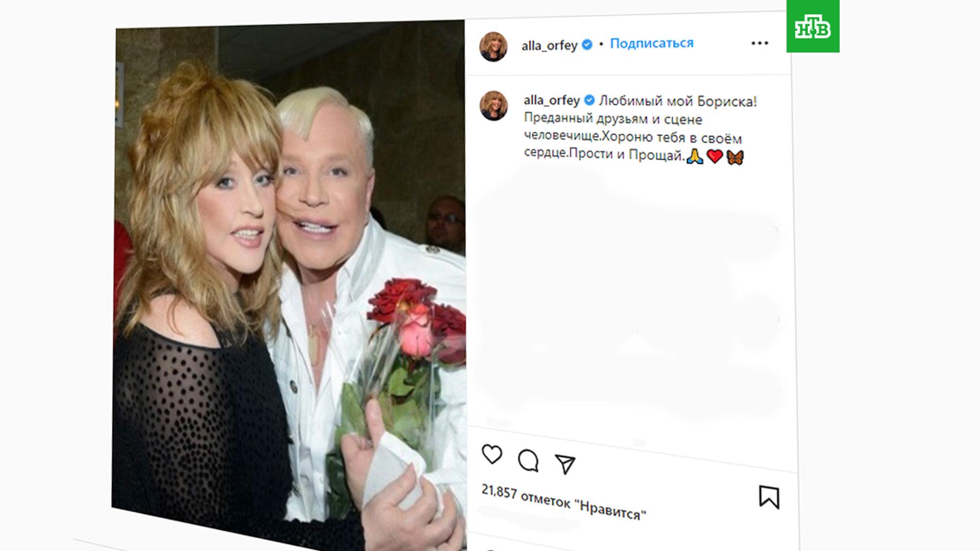Open the three-dot more options menu
Image resolution: width=980 pixels, height=551 pixels.
click(x=759, y=43)
